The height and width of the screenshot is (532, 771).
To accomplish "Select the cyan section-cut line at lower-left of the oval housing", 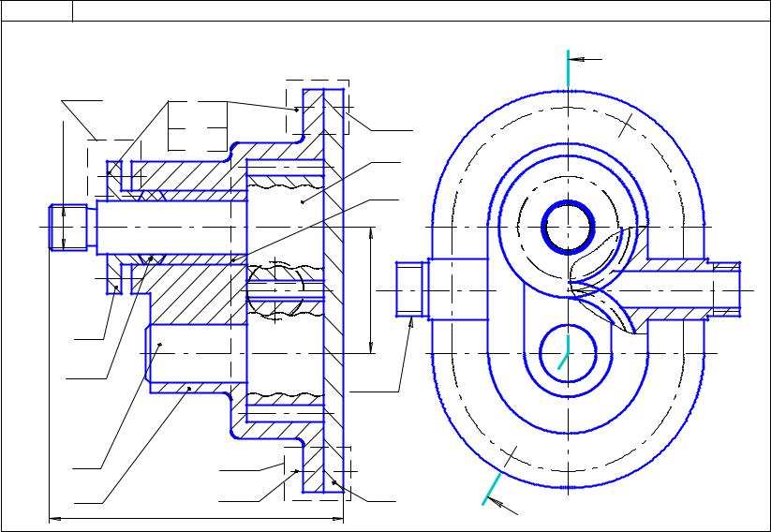I will point(491,489).
